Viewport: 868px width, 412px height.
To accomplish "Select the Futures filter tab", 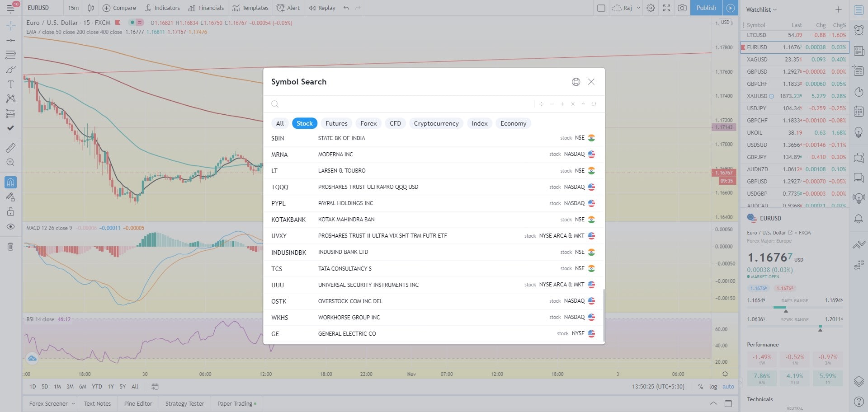I will click(336, 123).
